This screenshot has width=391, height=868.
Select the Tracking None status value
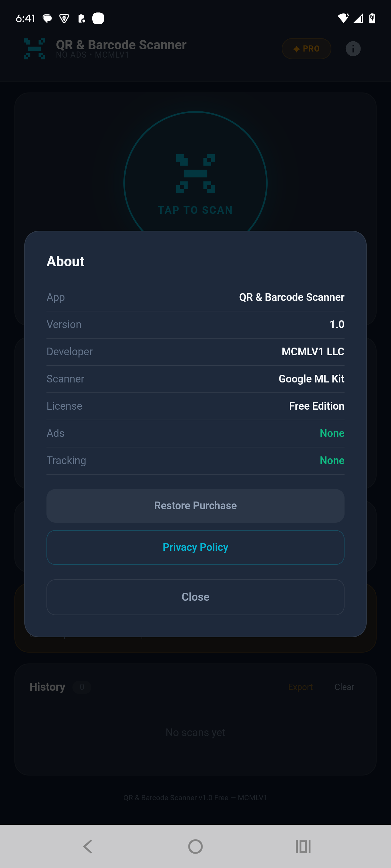[x=332, y=460]
